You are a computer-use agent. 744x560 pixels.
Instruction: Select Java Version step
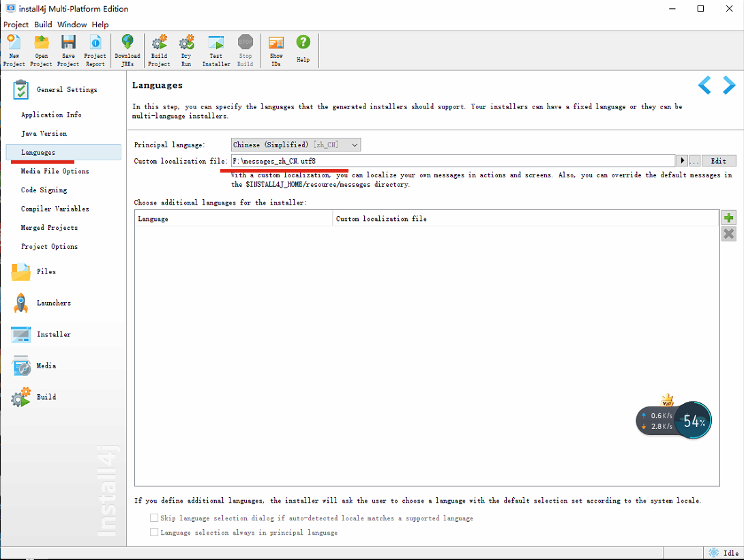click(x=44, y=134)
